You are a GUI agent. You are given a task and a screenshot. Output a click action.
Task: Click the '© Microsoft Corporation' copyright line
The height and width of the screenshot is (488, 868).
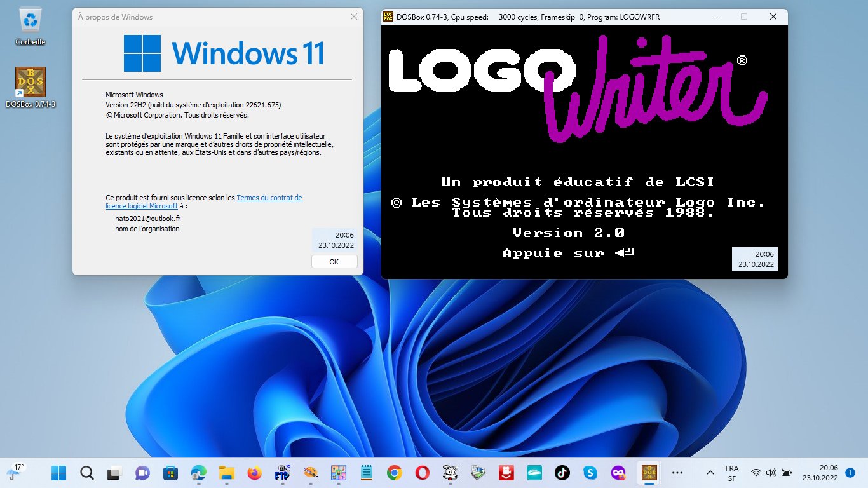click(177, 115)
